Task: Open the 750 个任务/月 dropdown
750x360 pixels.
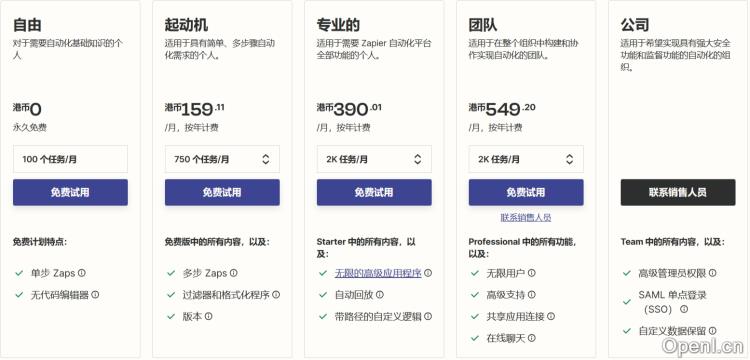Action: (222, 159)
